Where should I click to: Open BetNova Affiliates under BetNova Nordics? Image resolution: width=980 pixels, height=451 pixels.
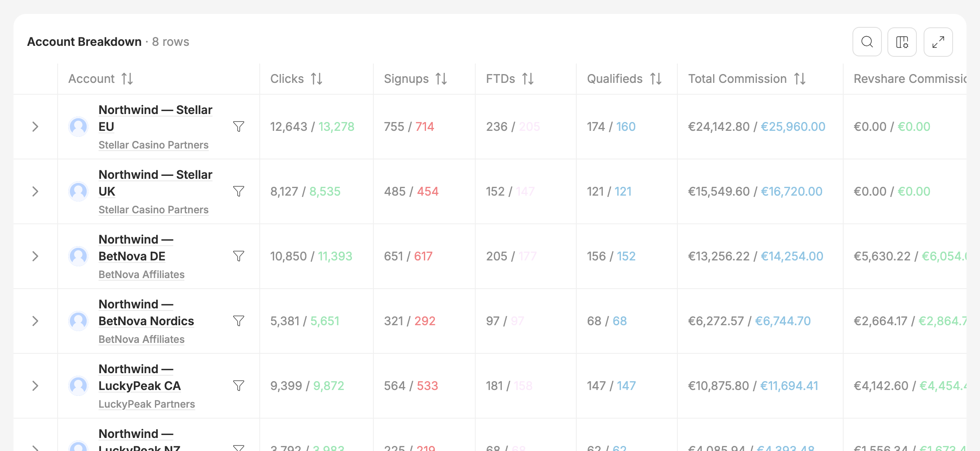(x=141, y=340)
